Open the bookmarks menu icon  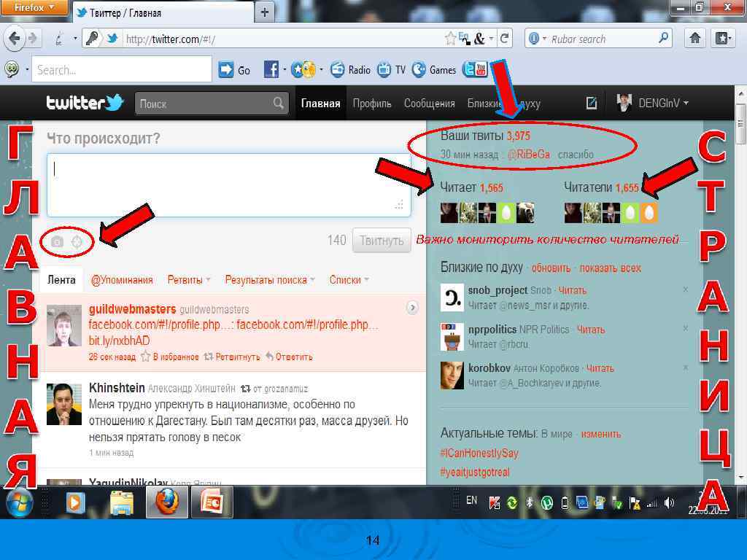coord(723,38)
